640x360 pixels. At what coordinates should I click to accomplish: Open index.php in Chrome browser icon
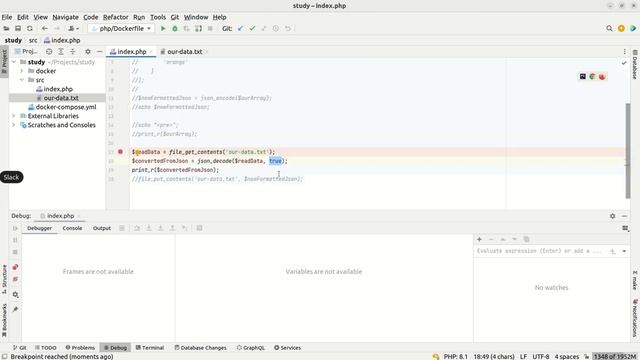point(592,77)
